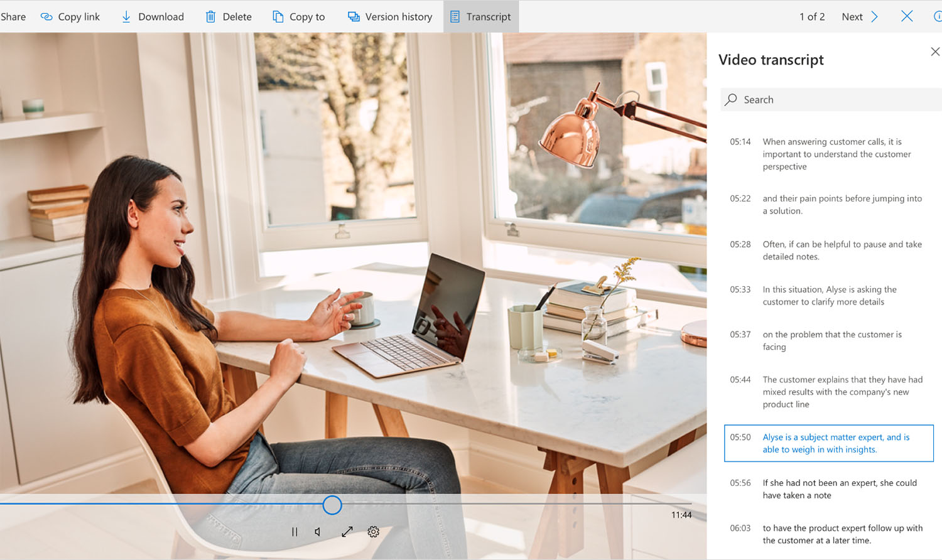
Task: Click the video progress slider handle
Action: coord(332,505)
